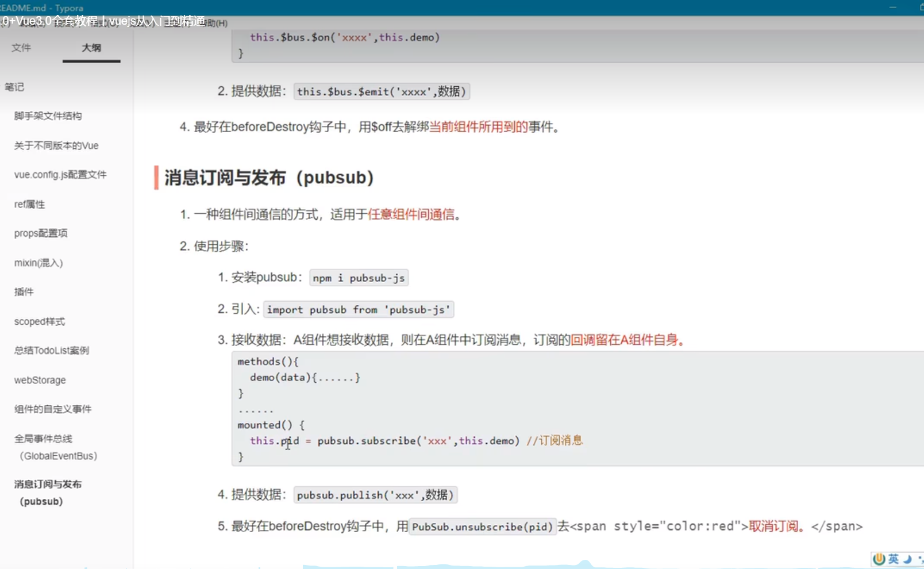Viewport: 924px width, 569px height.
Task: Navigate to vue.config.js配置文件 outline item
Action: 60,174
